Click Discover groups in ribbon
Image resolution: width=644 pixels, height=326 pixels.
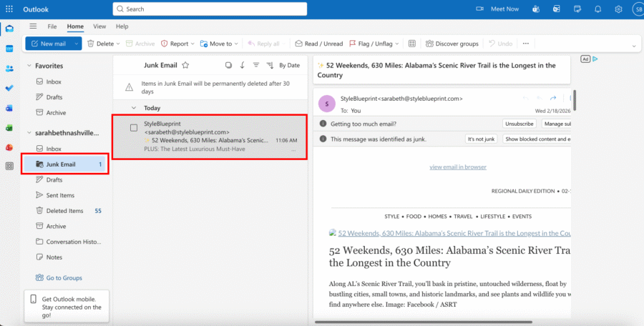point(452,44)
